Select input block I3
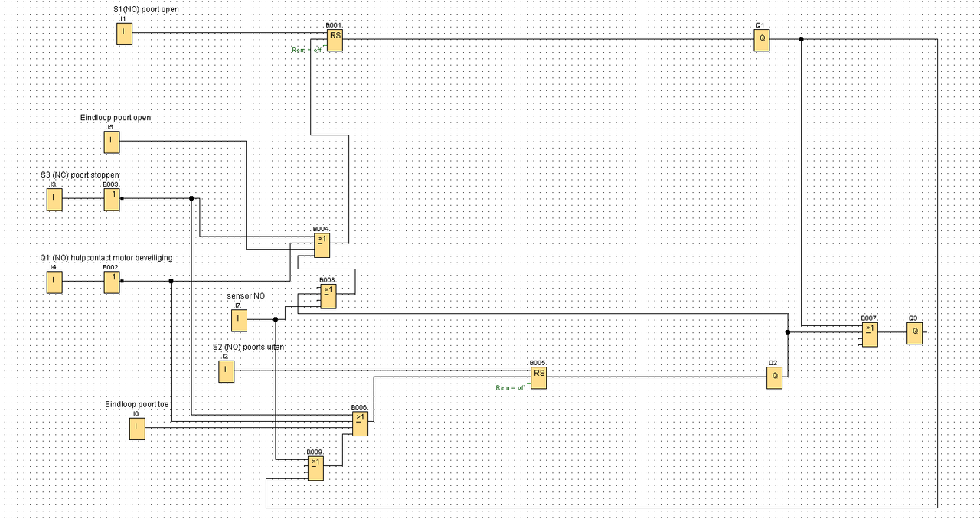Viewport: 980px width, 519px height. (54, 199)
